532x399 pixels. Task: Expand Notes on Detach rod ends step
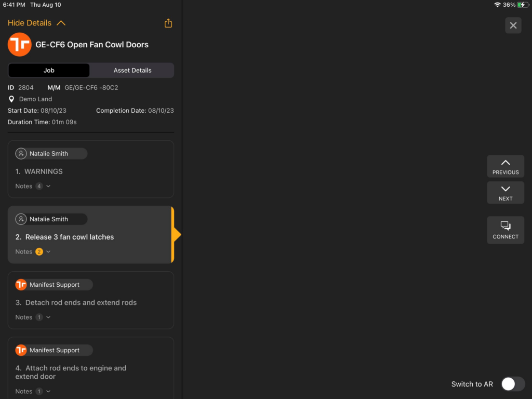point(47,317)
